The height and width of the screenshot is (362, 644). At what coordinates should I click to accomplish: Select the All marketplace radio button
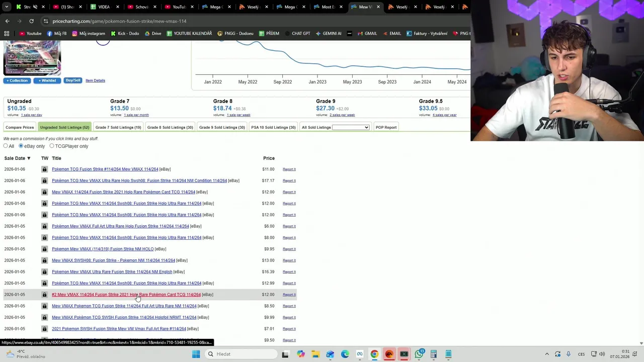6,146
